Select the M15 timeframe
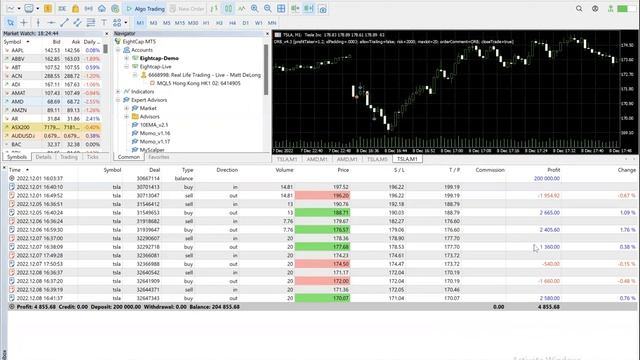 [x=180, y=23]
